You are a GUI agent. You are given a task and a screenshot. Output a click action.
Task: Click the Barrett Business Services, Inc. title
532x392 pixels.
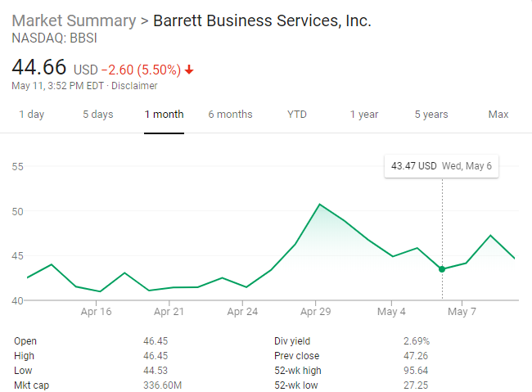[263, 20]
